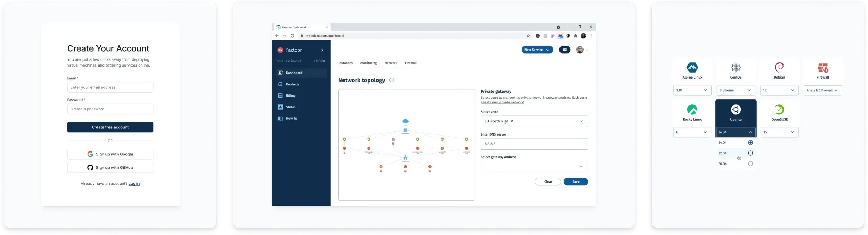This screenshot has width=868, height=235.
Task: Click the Enter DNS server field
Action: pyautogui.click(x=534, y=144)
